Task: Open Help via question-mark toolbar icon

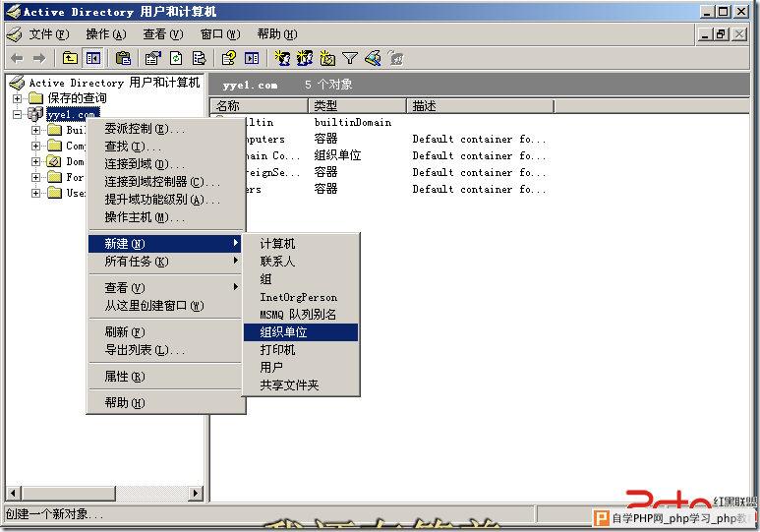Action: point(229,59)
